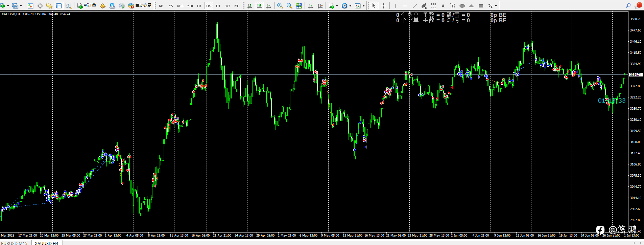Zoom out of the chart
The image size is (644, 245).
(x=289, y=6)
